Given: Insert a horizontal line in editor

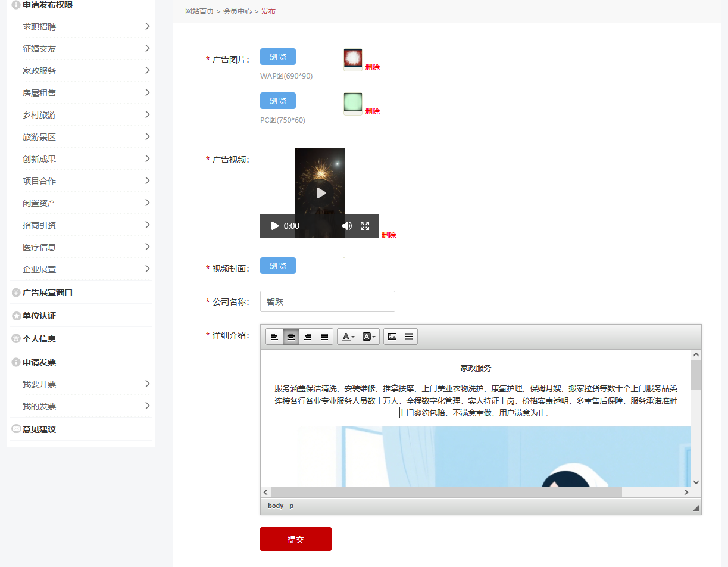Looking at the screenshot, I should coord(409,337).
